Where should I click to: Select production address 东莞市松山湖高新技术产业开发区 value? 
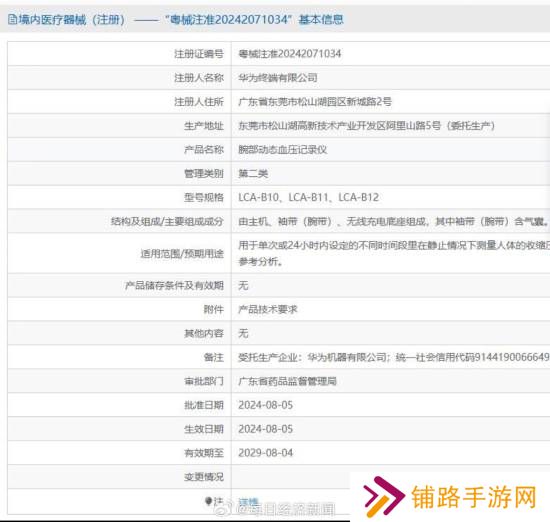366,126
